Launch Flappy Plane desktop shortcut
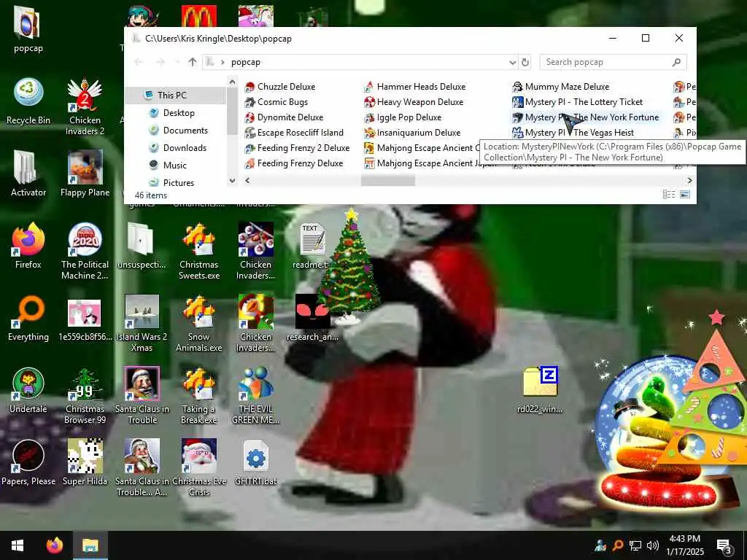The width and height of the screenshot is (747, 560). tap(85, 174)
